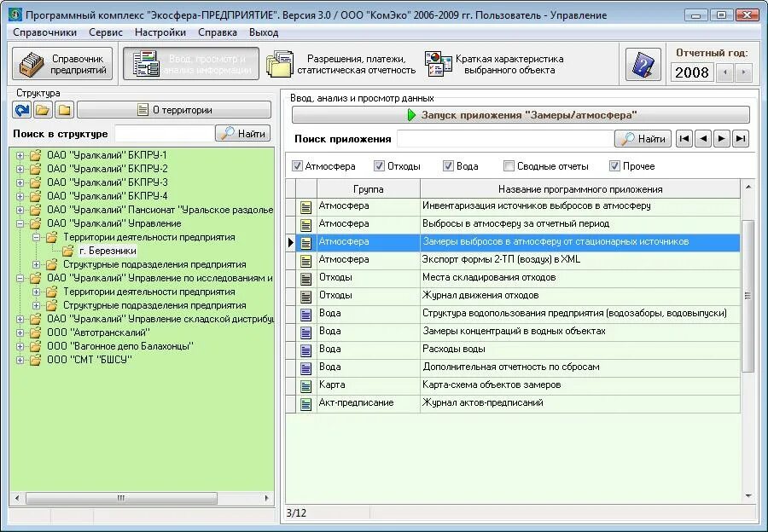Toggle the Вода checkbox
768x532 pixels.
[448, 166]
